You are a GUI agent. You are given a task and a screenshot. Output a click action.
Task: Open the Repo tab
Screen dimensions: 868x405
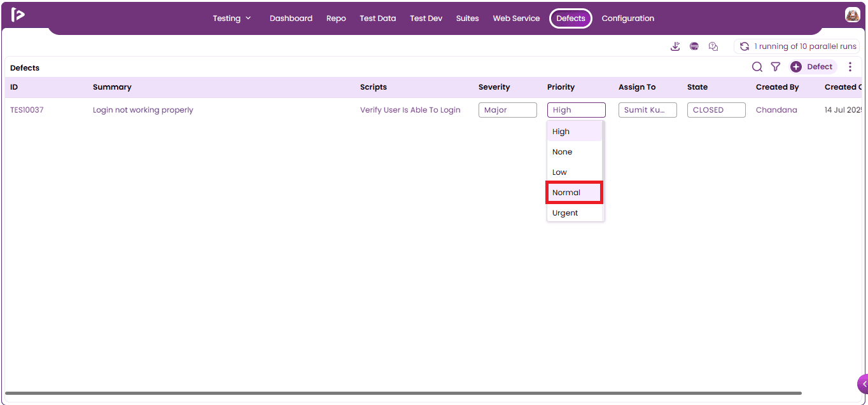[x=336, y=18]
